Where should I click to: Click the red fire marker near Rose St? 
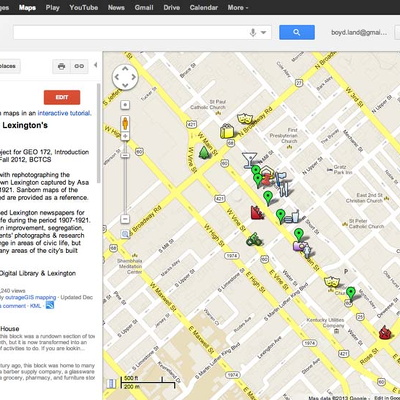click(x=384, y=332)
